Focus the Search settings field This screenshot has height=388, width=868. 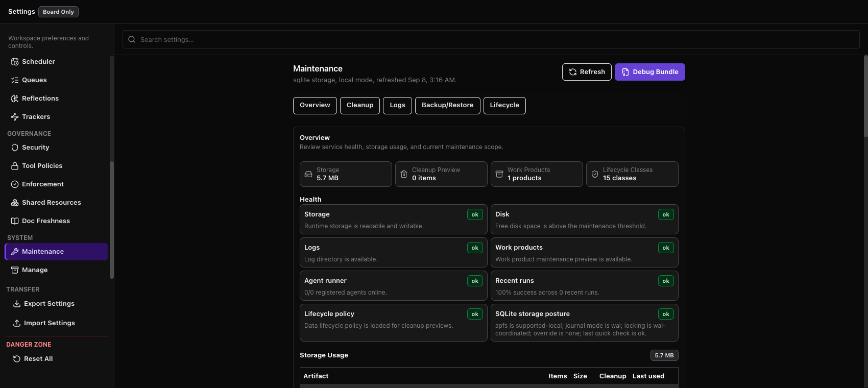coord(491,39)
